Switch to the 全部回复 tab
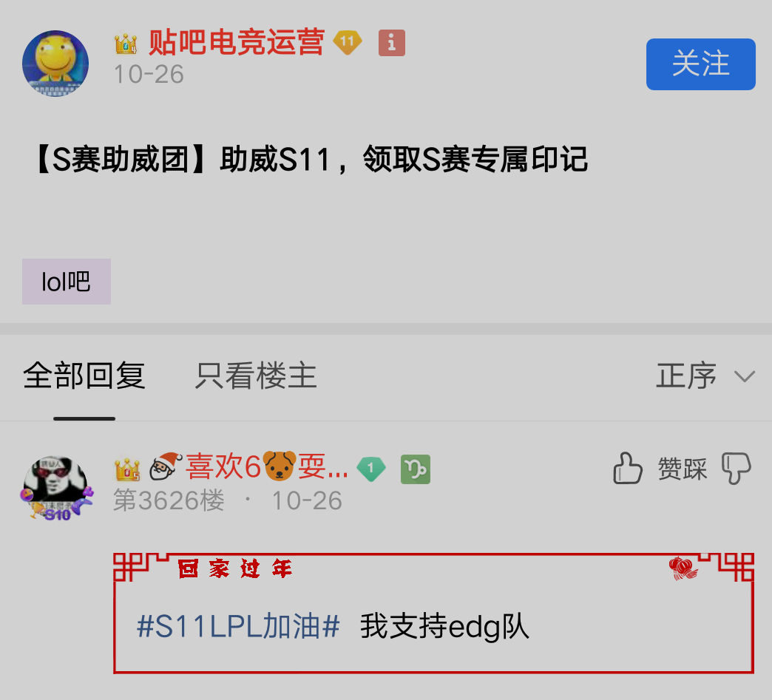The height and width of the screenshot is (700, 772). pos(84,376)
